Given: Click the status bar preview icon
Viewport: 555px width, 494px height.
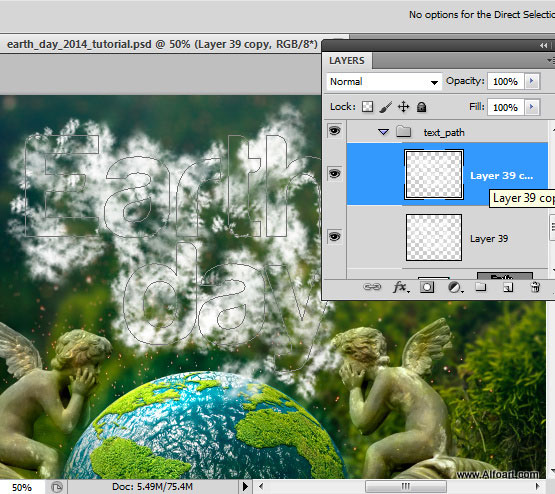Looking at the screenshot, I should tap(57, 487).
